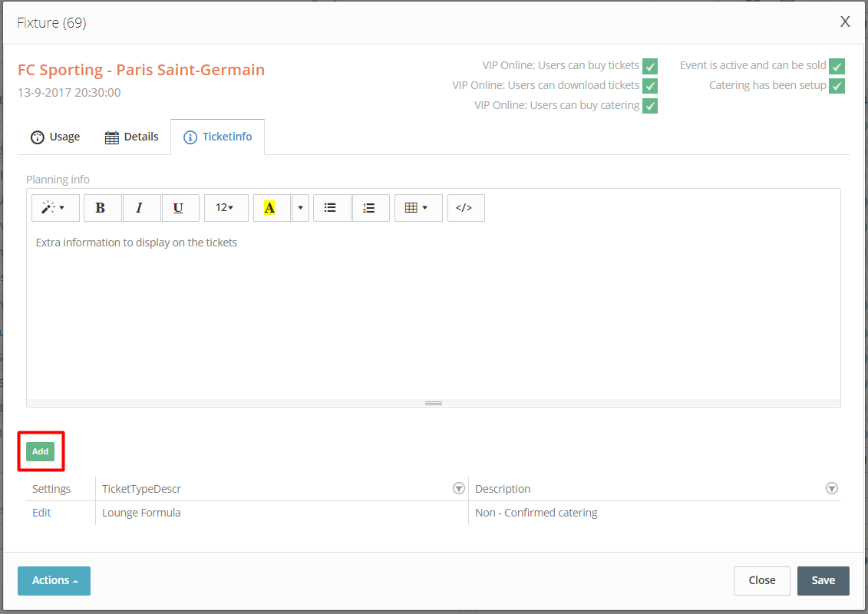The height and width of the screenshot is (614, 868).
Task: Switch to the Usage tab
Action: (55, 137)
